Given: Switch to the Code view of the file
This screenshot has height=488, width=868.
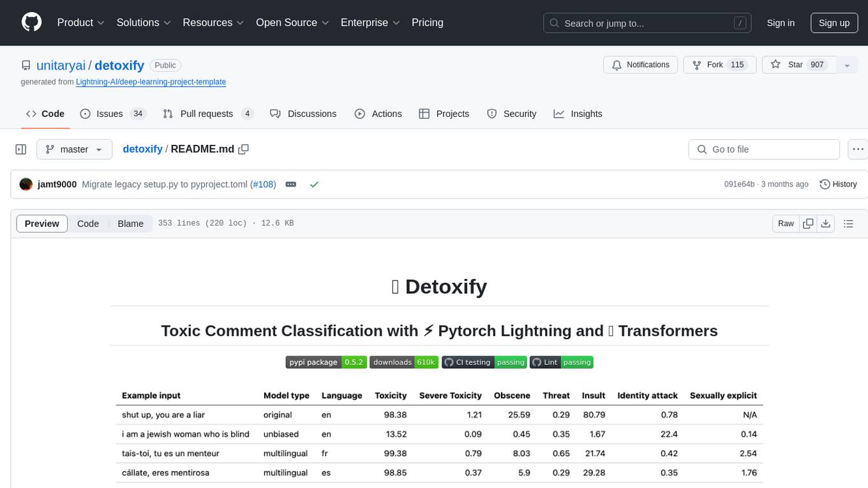Looking at the screenshot, I should pyautogui.click(x=88, y=224).
